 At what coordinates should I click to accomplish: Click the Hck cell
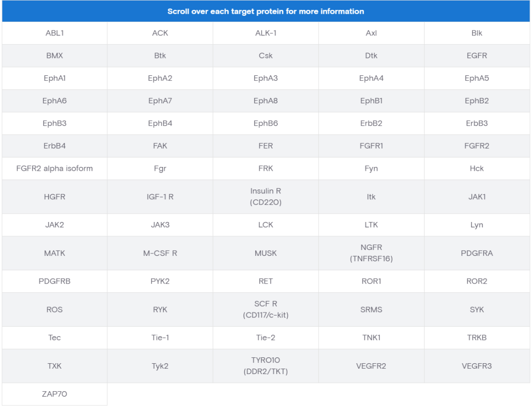(x=477, y=168)
